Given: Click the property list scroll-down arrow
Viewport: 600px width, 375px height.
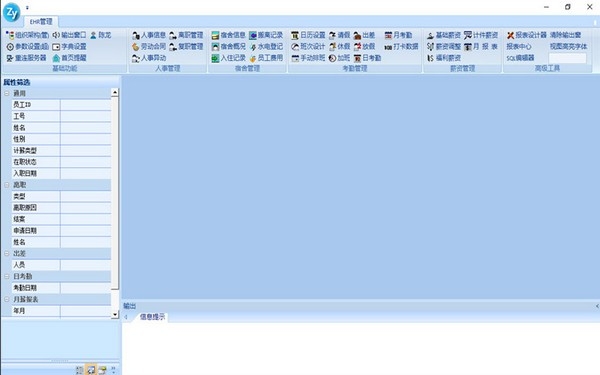Looking at the screenshot, I should point(115,315).
